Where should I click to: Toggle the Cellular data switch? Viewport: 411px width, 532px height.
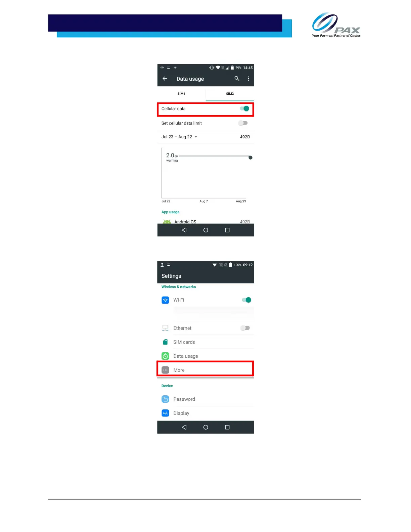[x=244, y=108]
